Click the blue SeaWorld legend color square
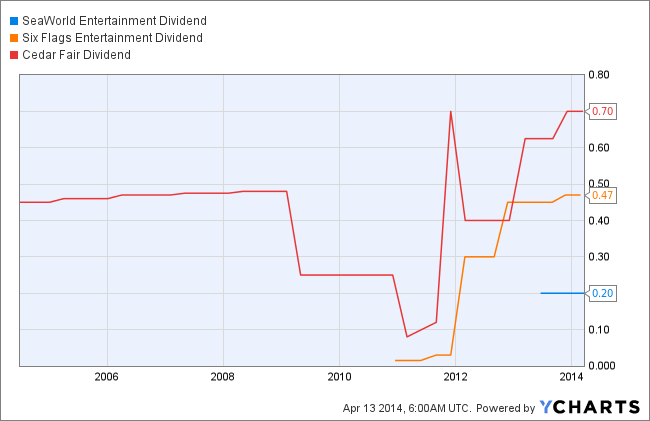 14,22
